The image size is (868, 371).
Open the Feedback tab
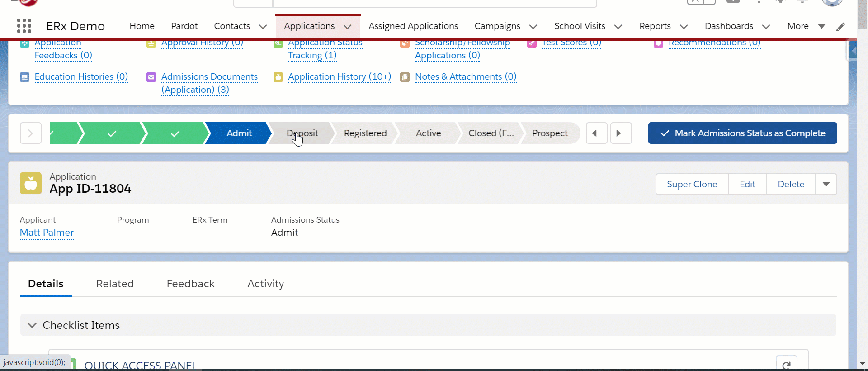(x=190, y=284)
